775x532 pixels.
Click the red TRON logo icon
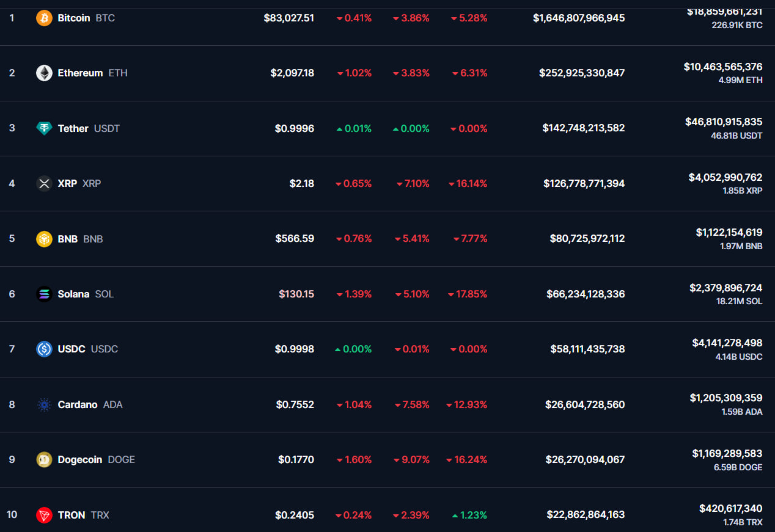(44, 515)
